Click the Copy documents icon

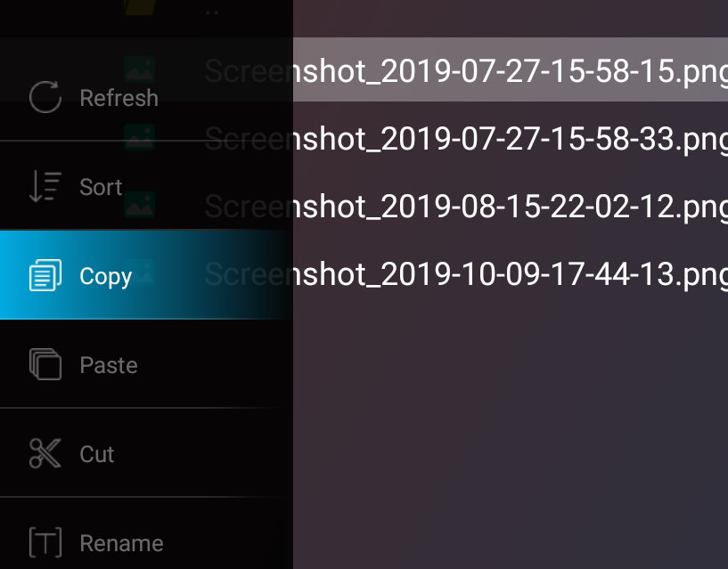coord(45,275)
